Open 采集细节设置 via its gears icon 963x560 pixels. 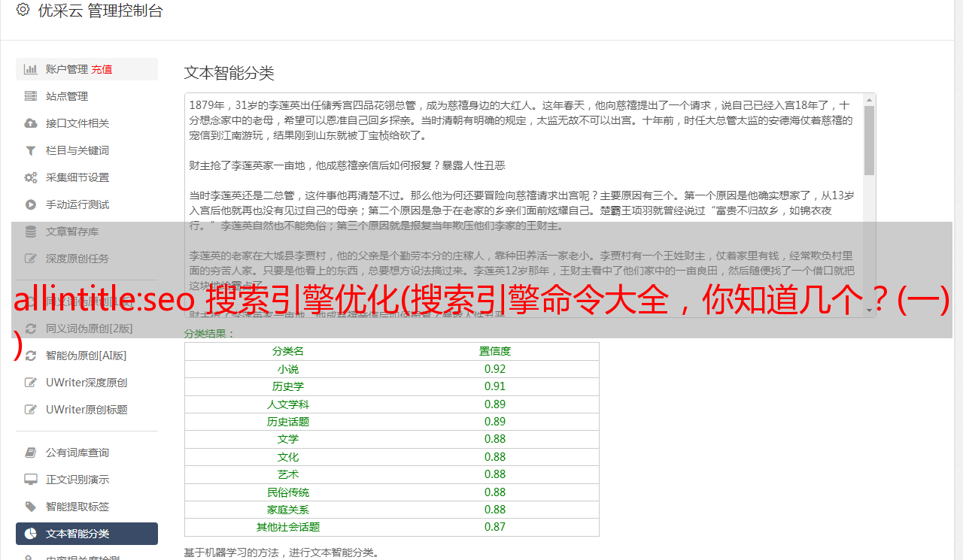pyautogui.click(x=31, y=177)
